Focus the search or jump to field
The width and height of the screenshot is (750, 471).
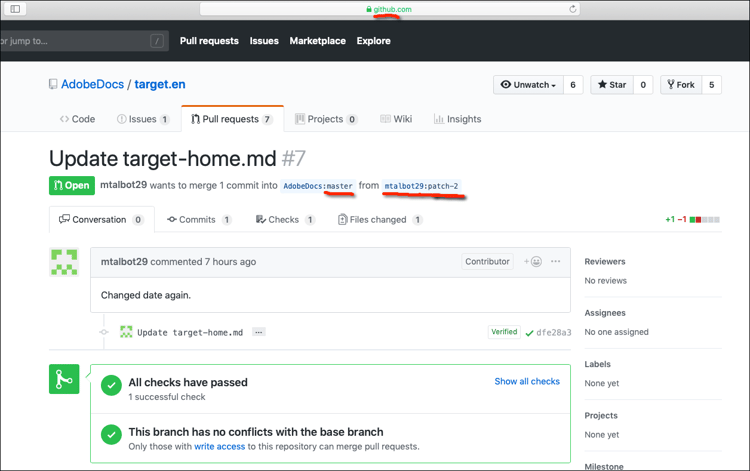click(82, 41)
